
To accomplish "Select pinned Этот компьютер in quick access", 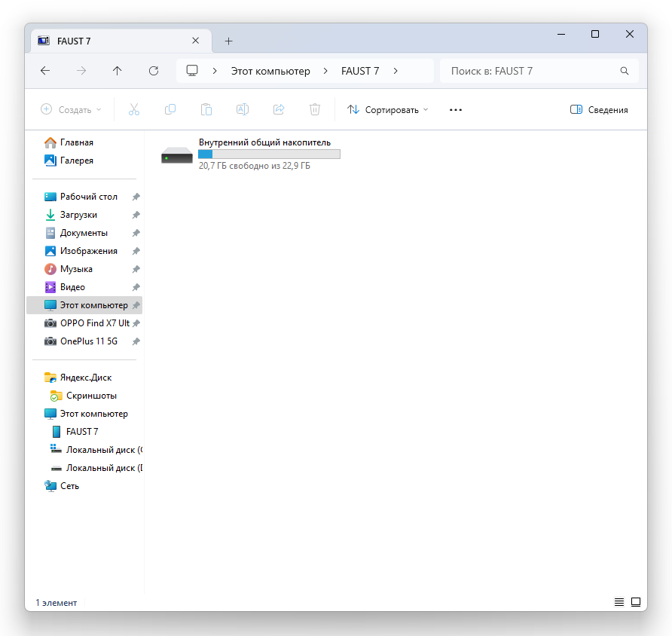I will click(84, 305).
